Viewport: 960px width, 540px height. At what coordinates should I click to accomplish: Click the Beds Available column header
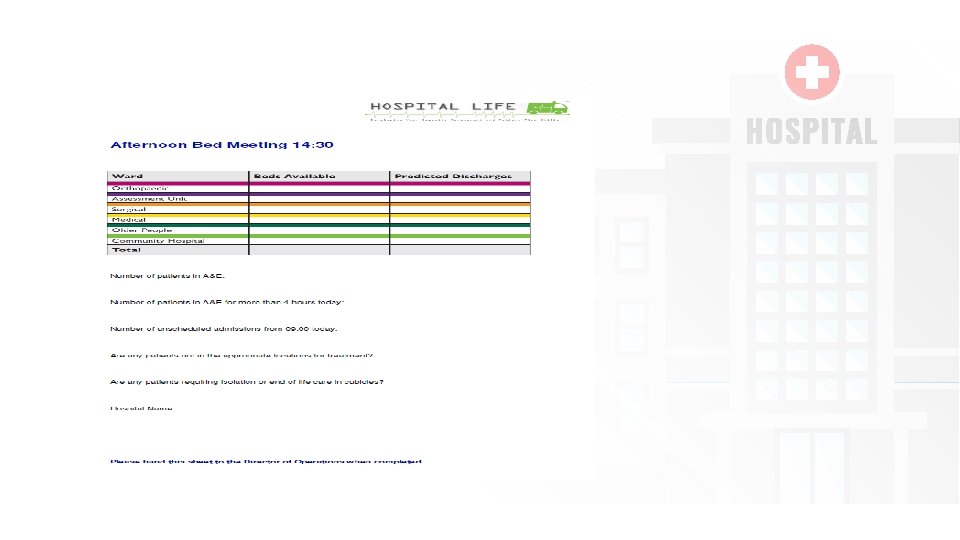click(x=319, y=176)
